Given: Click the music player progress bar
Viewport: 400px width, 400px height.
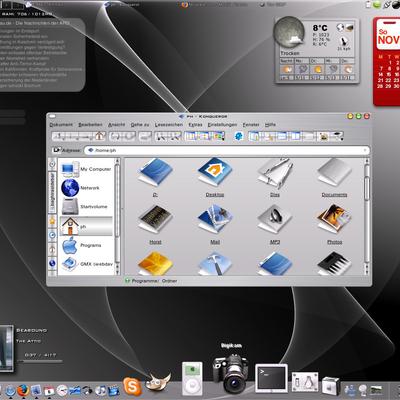Looking at the screenshot, I should click(40, 361).
